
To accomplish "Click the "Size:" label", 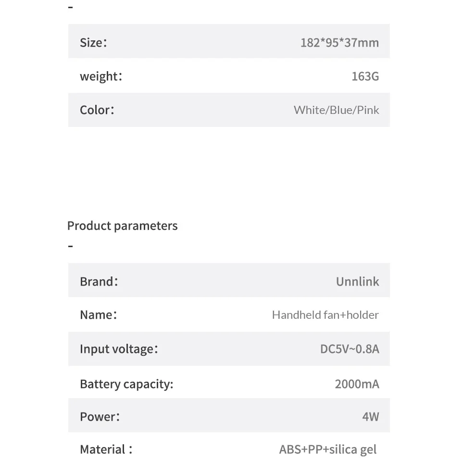I will pyautogui.click(x=93, y=42).
